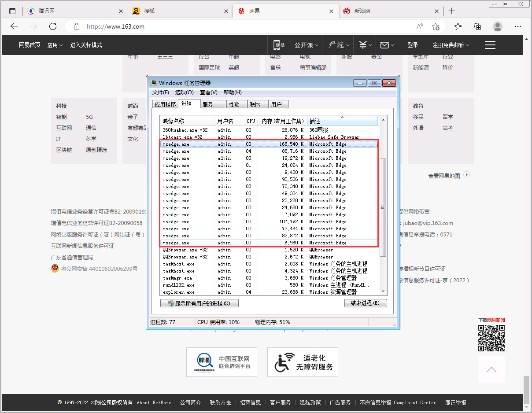Click the NetEase mobile phone icon
532x413 pixels.
click(279, 45)
